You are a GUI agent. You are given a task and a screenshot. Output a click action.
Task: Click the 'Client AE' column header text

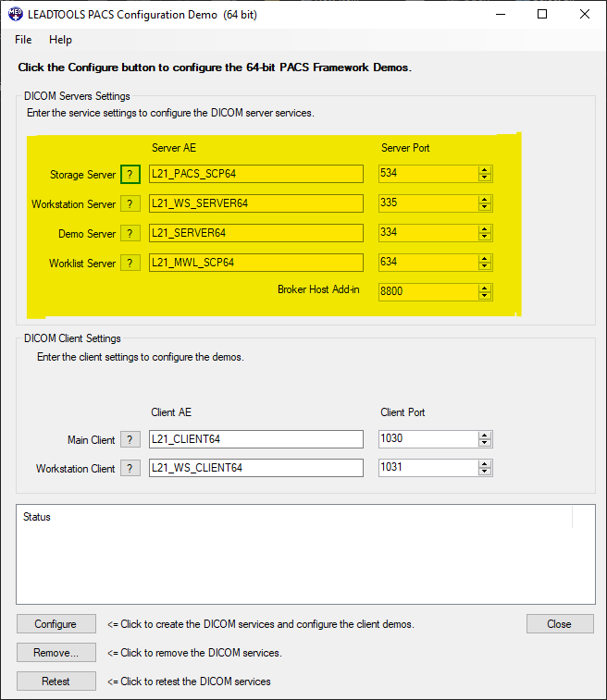click(171, 412)
